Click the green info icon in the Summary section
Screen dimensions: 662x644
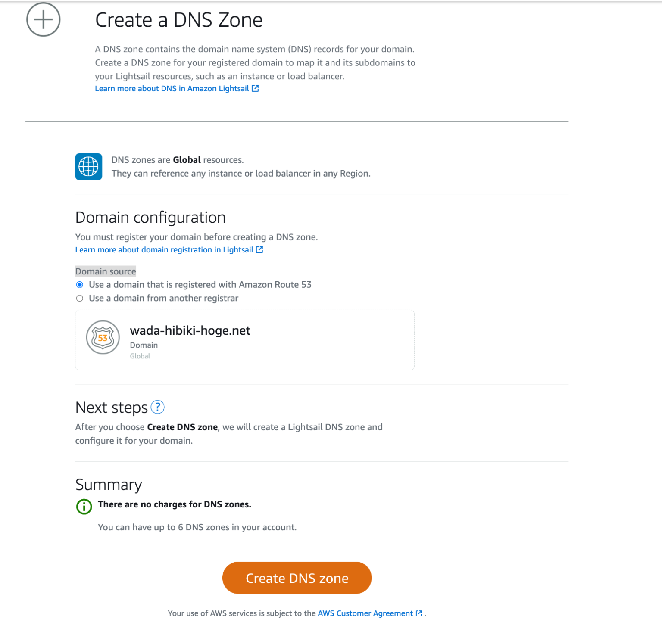coord(83,506)
